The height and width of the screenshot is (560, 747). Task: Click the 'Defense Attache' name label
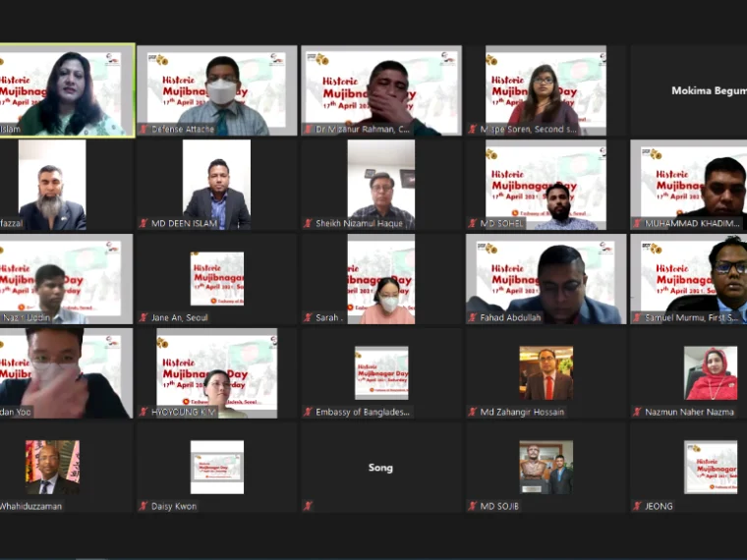coord(183,129)
